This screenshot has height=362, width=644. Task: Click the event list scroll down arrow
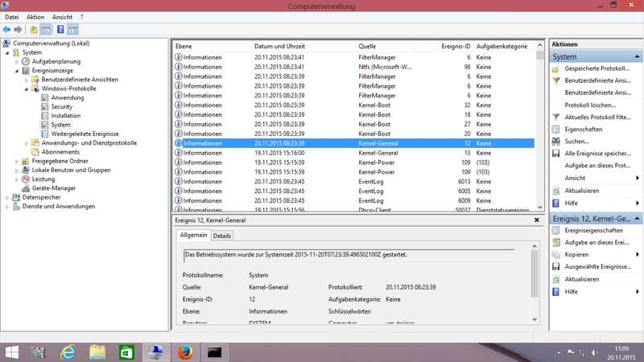[x=540, y=208]
